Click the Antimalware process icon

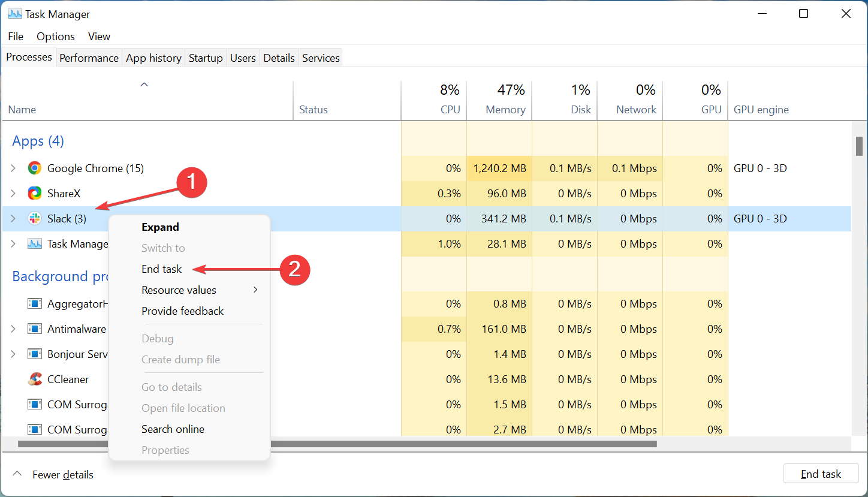[x=34, y=329]
